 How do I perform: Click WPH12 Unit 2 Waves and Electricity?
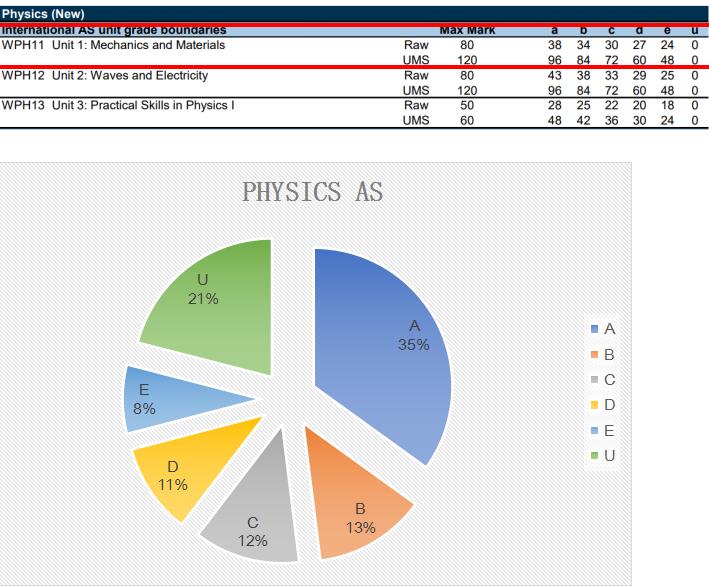pos(105,75)
